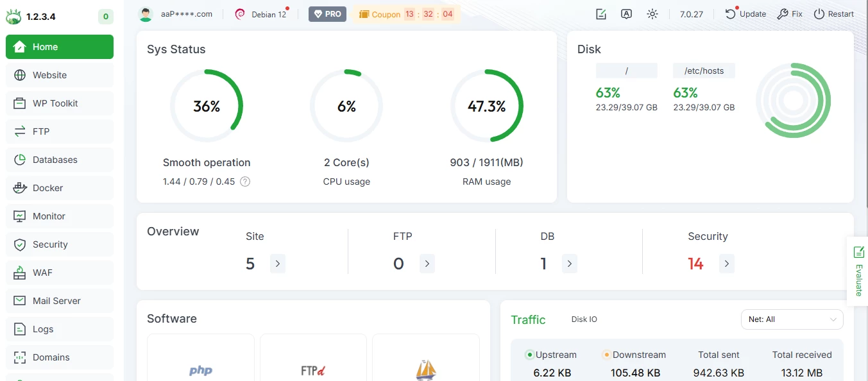Screen dimensions: 868x381
Task: Expand the Security overview with its arrow
Action: (726, 264)
